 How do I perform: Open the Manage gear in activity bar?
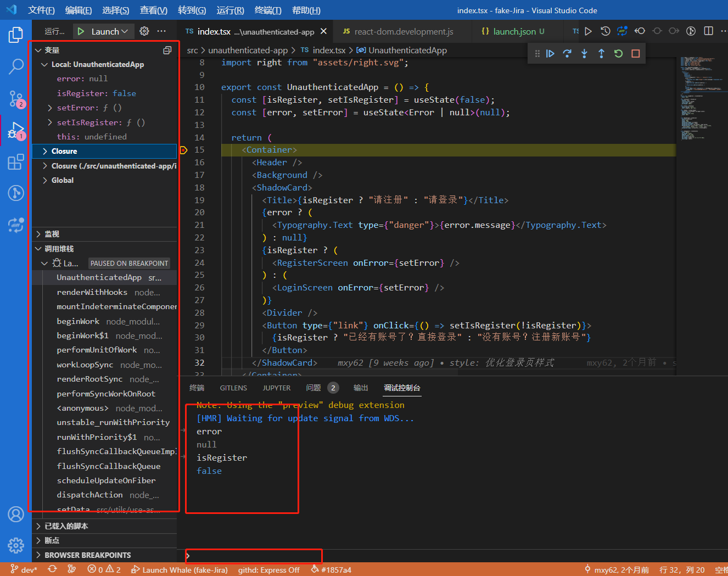tap(16, 545)
